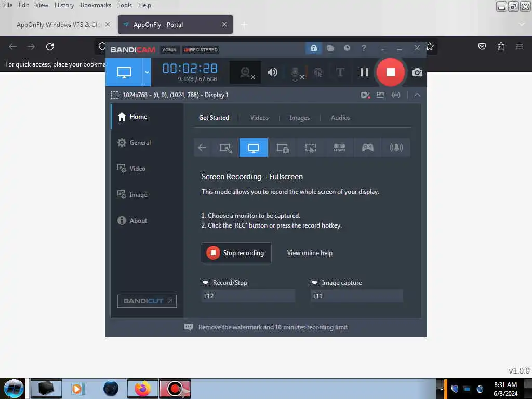Open the Firefox Bookmarks menu
532x399 pixels.
point(96,5)
